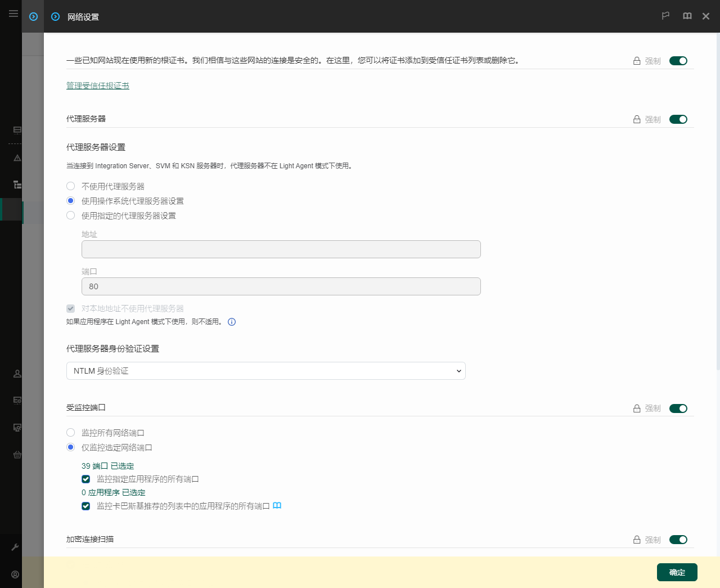720x588 pixels.
Task: Open the wrench settings icon in the sidebar
Action: (15, 547)
